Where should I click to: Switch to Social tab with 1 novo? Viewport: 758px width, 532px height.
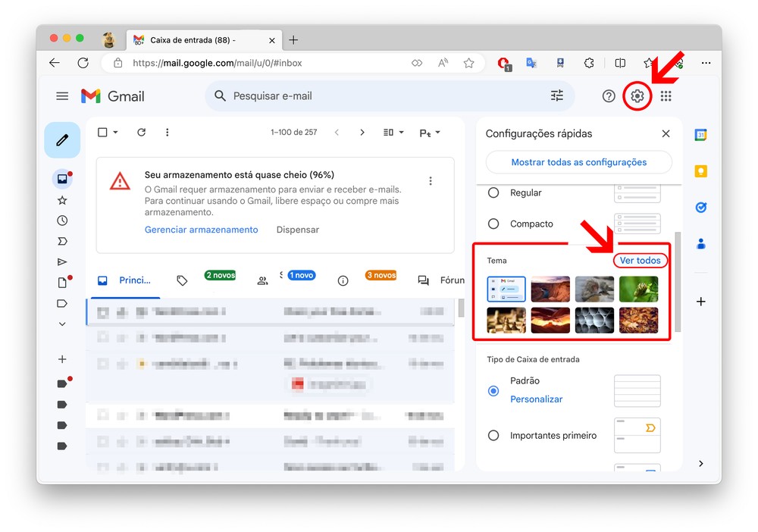pyautogui.click(x=287, y=280)
